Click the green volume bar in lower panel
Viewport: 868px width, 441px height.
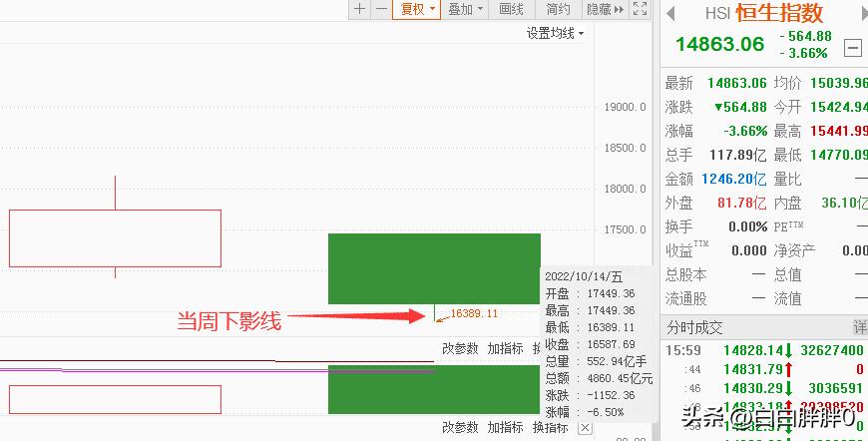click(434, 389)
